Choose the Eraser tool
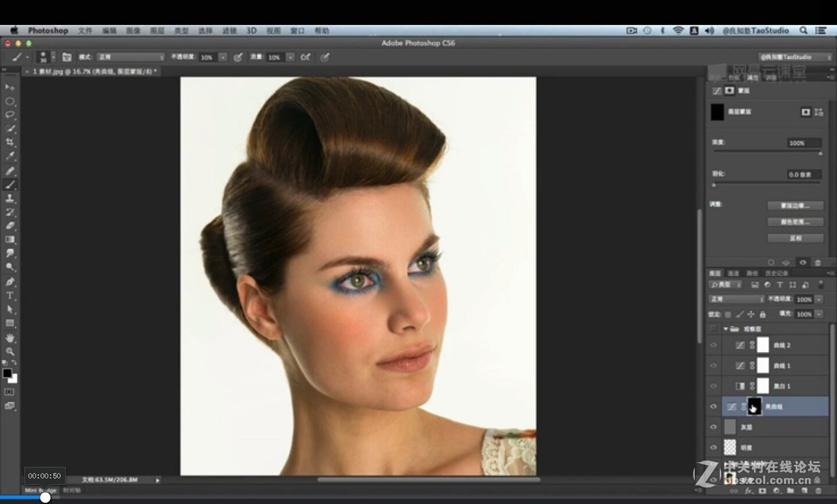 10,226
